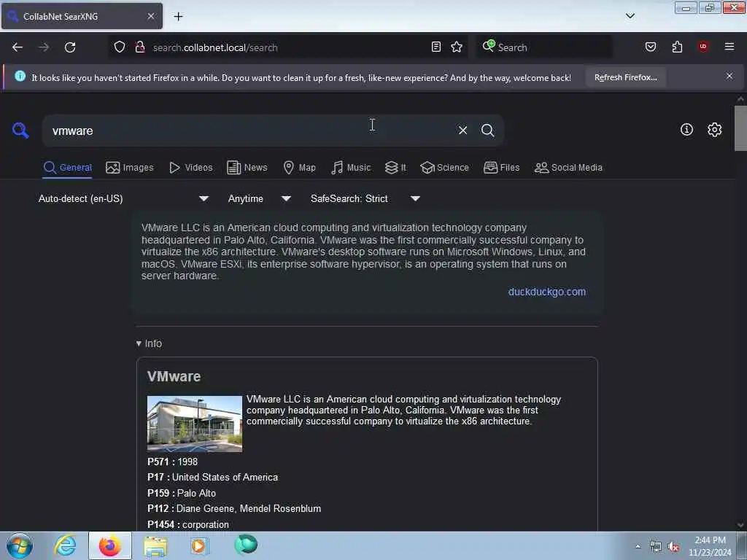Screen dimensions: 747x560
Task: Switch to the Images category
Action: pyautogui.click(x=130, y=168)
